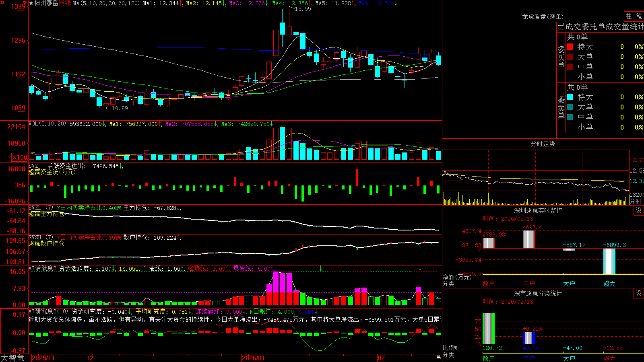Toggle the timeline lock icon
644x362 pixels.
pyautogui.click(x=438, y=357)
